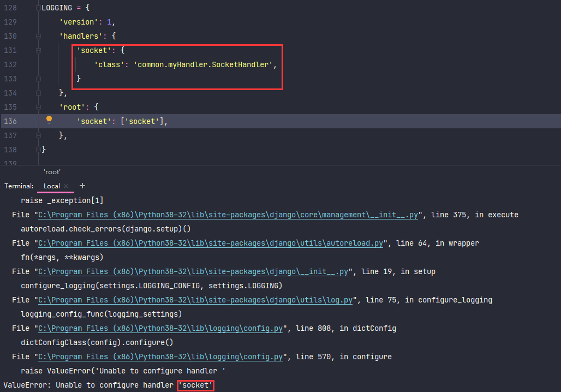This screenshot has width=561, height=392.
Task: Click line number 136 in gutter
Action: tap(10, 121)
